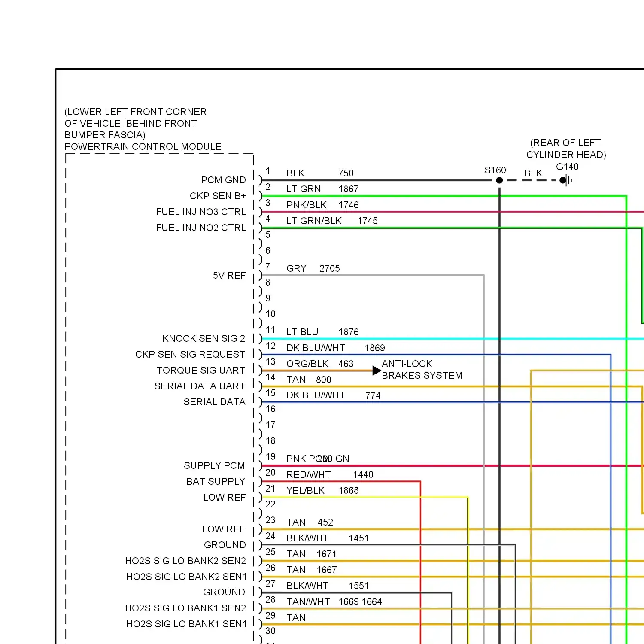The image size is (644, 644).
Task: Click HO2S SIG LO BANK1 SEN1 label
Action: [186, 624]
